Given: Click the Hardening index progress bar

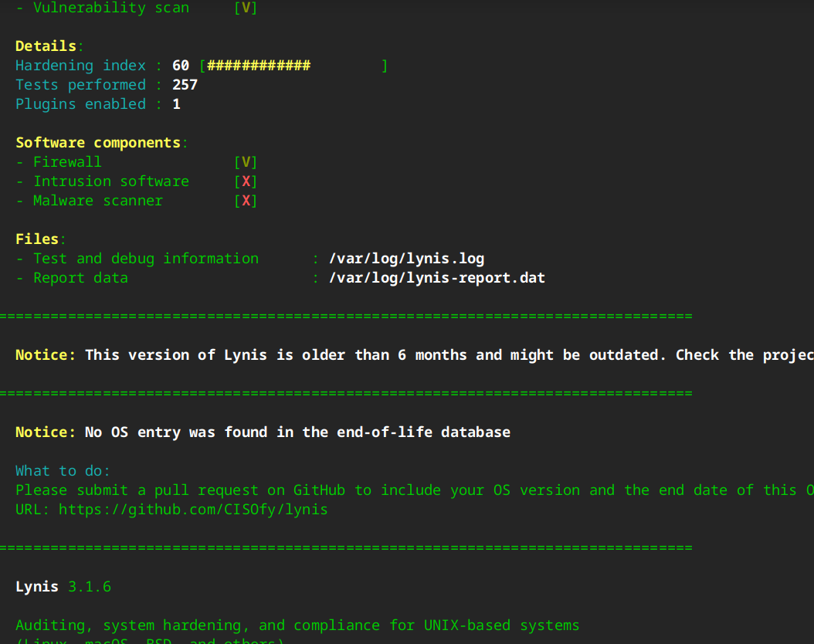Looking at the screenshot, I should pyautogui.click(x=293, y=66).
